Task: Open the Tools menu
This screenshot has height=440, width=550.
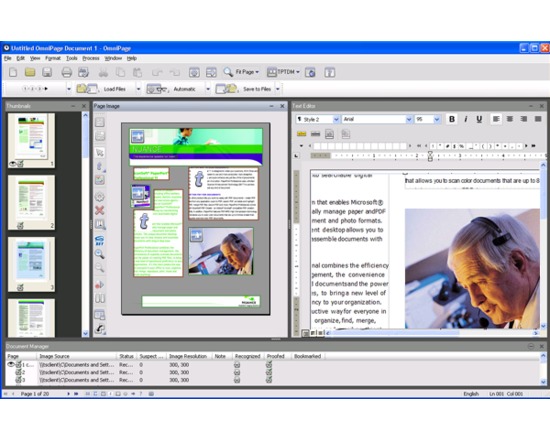Action: pos(72,58)
